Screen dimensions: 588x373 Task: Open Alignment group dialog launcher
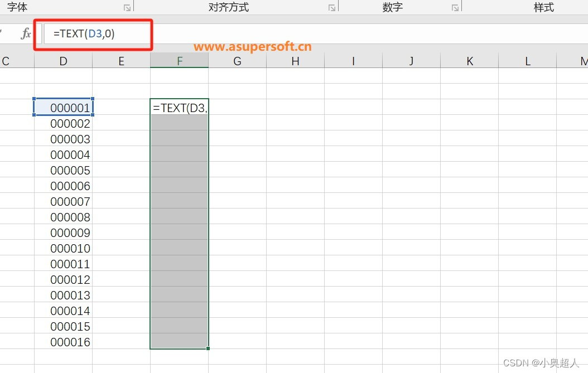[x=331, y=8]
